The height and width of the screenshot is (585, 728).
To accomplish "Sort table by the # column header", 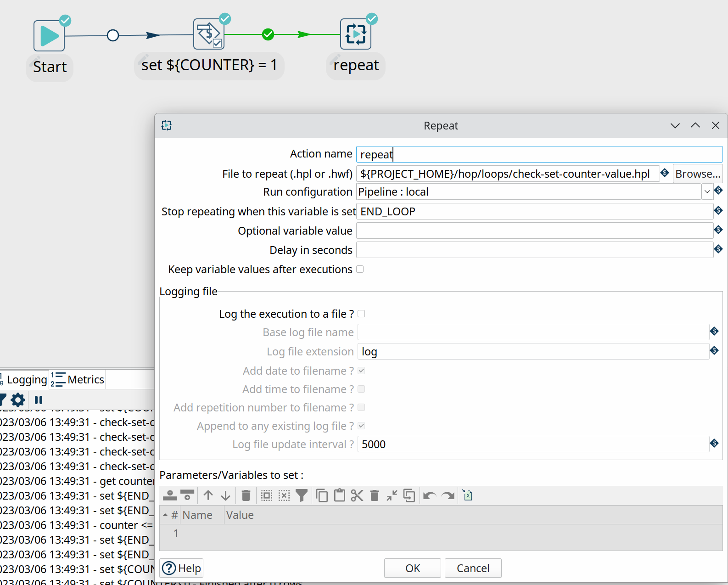I will coord(174,515).
